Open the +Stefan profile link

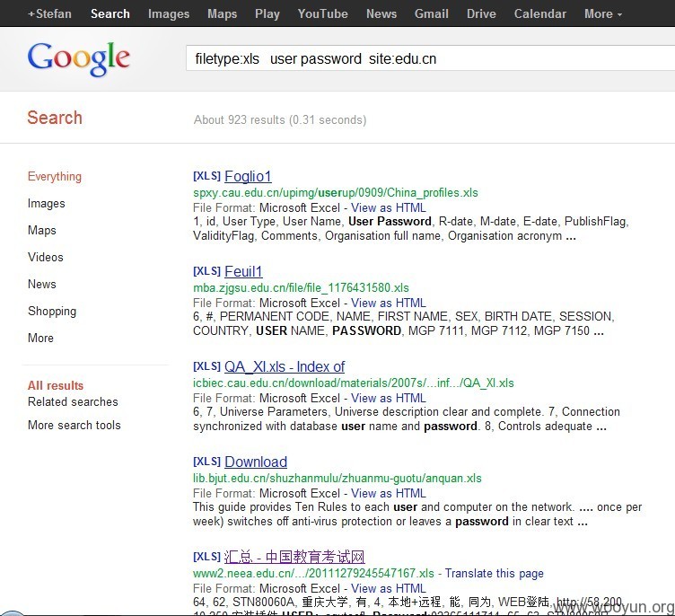pyautogui.click(x=49, y=13)
